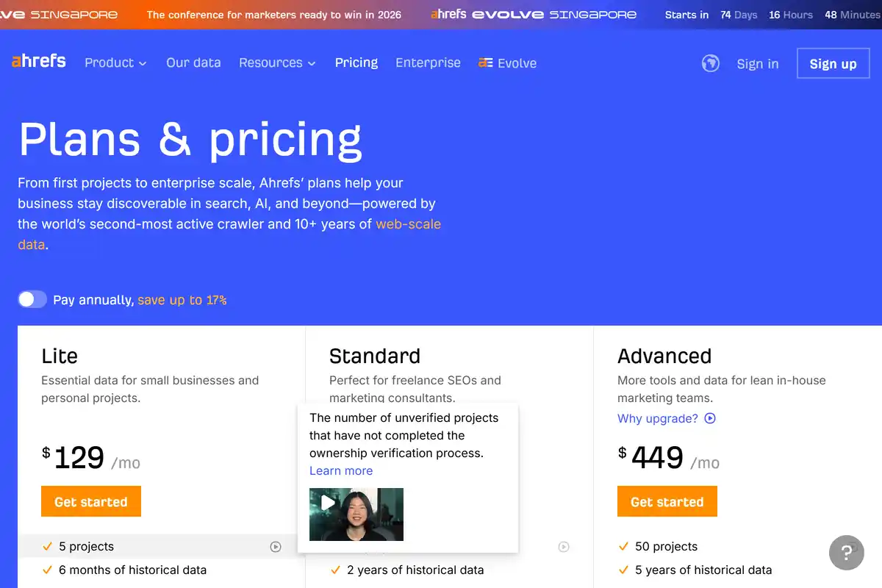Select Our data in the navigation bar
882x588 pixels.
(193, 63)
